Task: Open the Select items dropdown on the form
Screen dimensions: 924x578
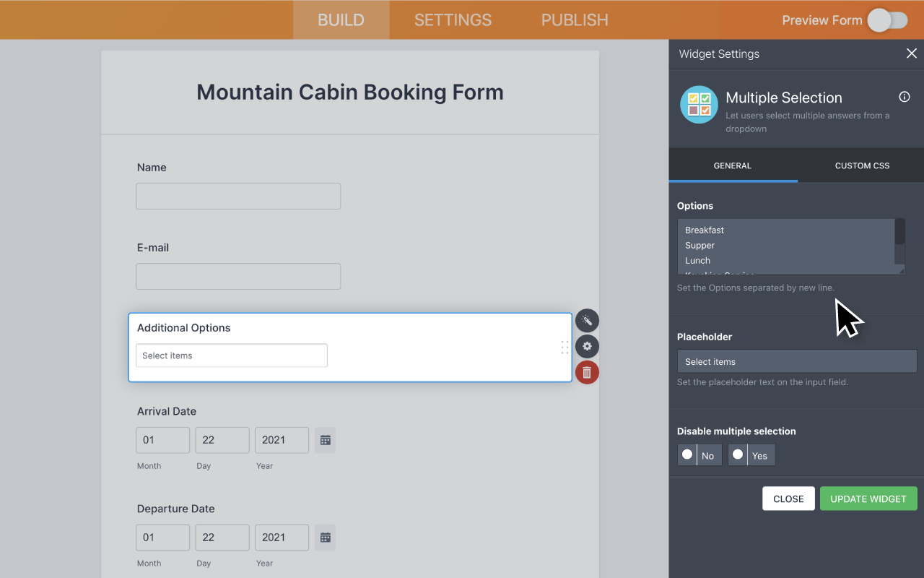Action: pyautogui.click(x=231, y=355)
